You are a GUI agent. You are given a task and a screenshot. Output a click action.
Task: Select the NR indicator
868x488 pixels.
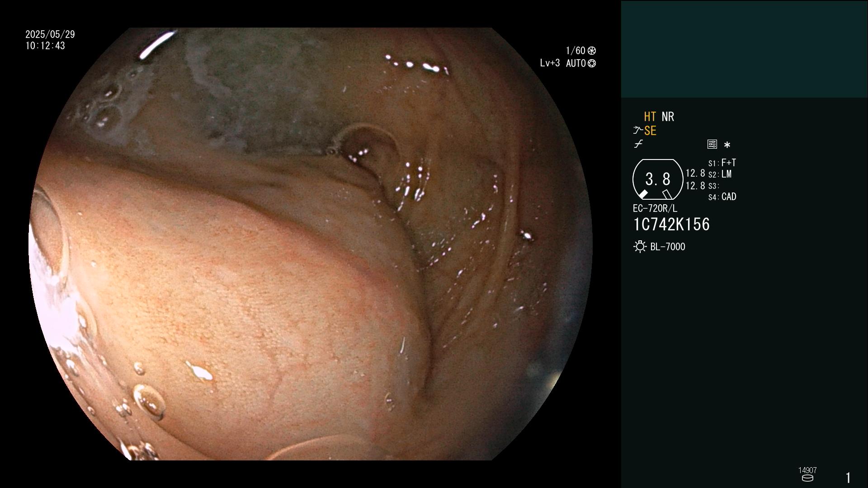668,117
